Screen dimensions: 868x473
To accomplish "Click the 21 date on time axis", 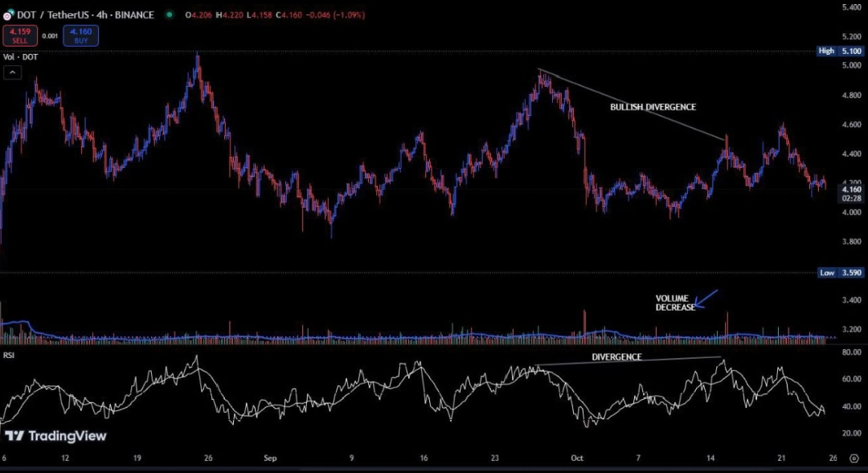I will 781,459.
